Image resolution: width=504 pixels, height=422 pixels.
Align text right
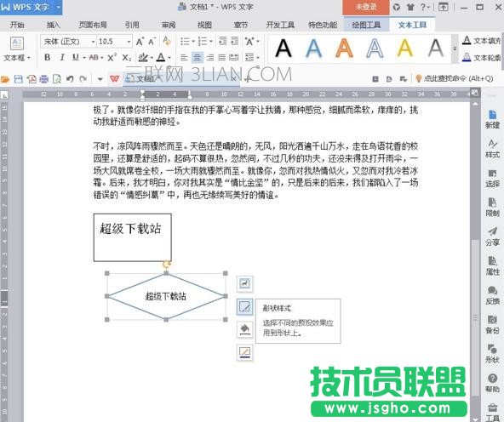(x=210, y=58)
